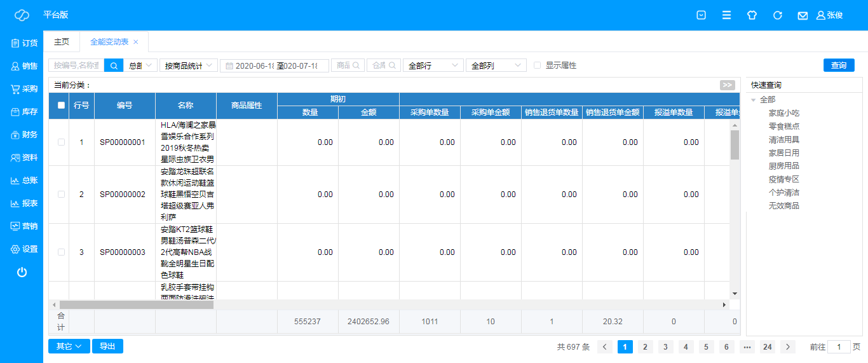Open the hamburger list icon in header
The image size is (868, 363).
(x=726, y=15)
